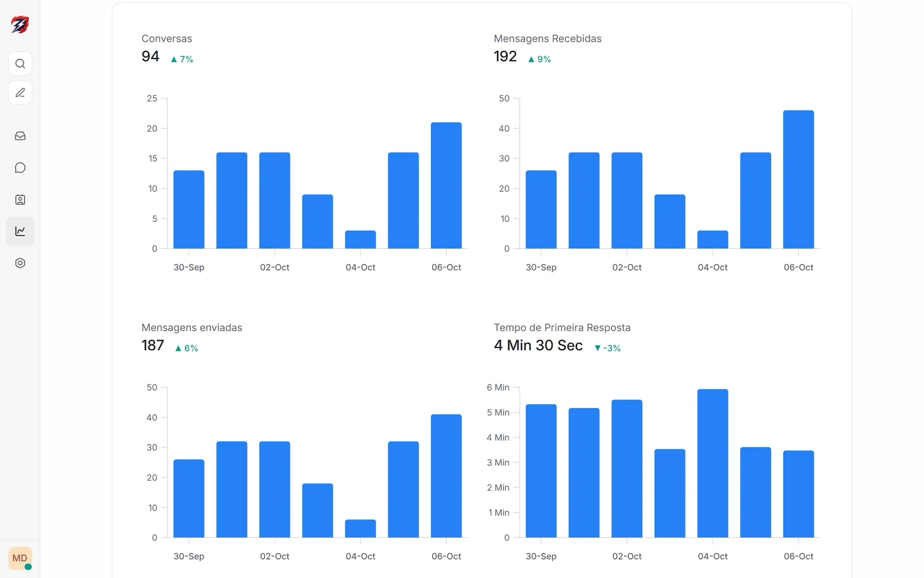Click the 6% trend indicator
924x578 pixels.
point(187,348)
